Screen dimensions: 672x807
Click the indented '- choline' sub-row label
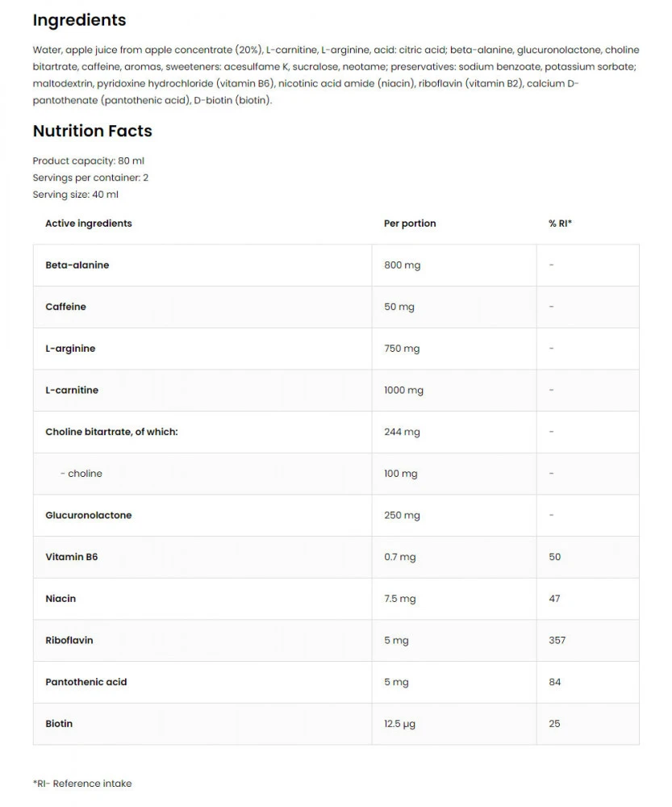point(81,474)
